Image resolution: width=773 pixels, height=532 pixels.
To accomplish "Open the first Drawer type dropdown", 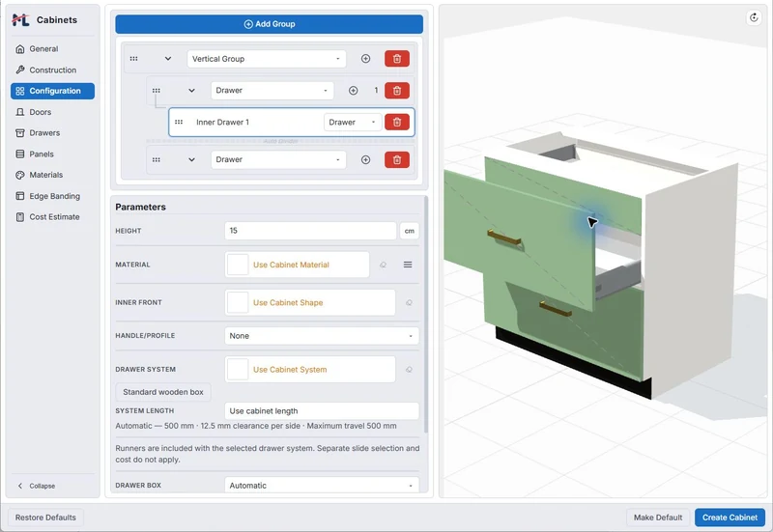I will coord(272,91).
